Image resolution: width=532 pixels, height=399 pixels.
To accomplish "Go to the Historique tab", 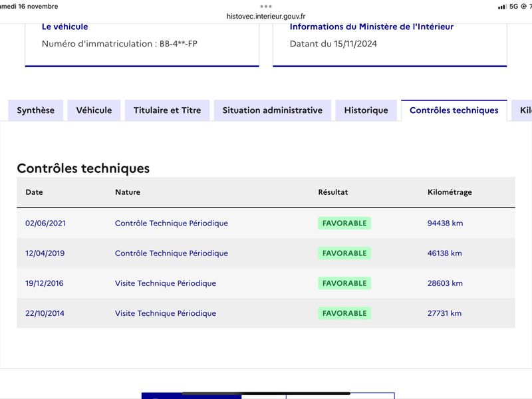I will click(x=366, y=110).
